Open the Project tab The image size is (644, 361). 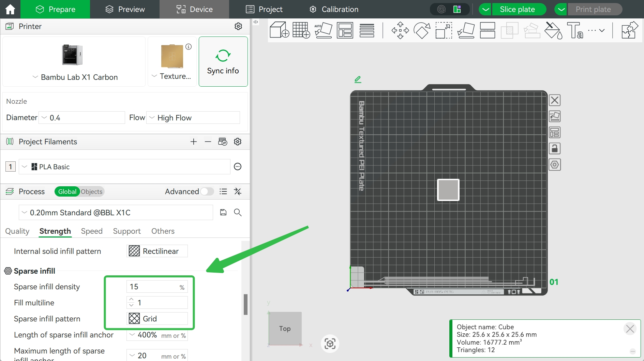pyautogui.click(x=264, y=9)
